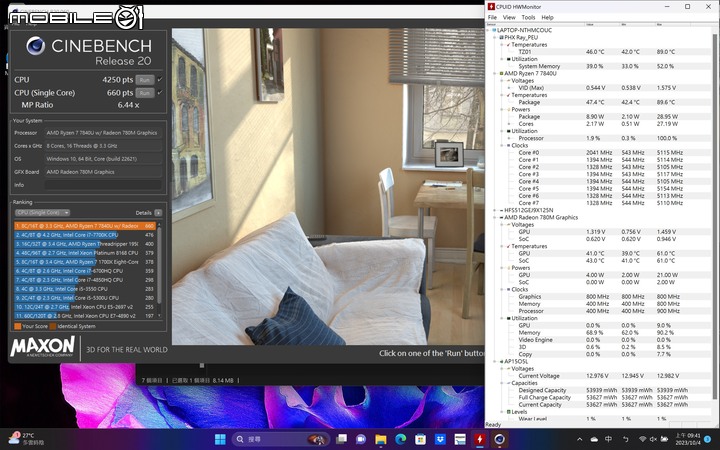Select the Core i5-3550 ranking entry
Screen dimensions: 720x450
click(x=85, y=289)
